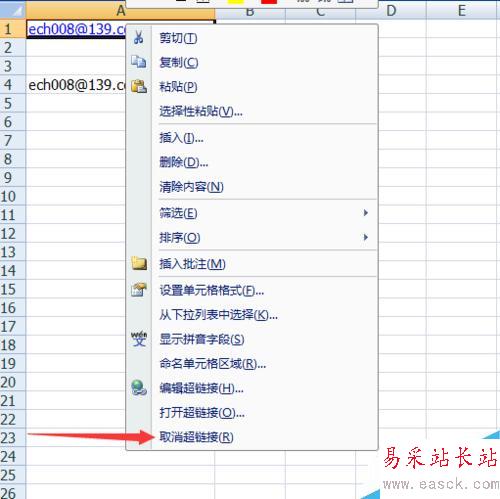Image resolution: width=500 pixels, height=499 pixels.
Task: Pick the yellow highlight in mini toolbar
Action: [236, 2]
